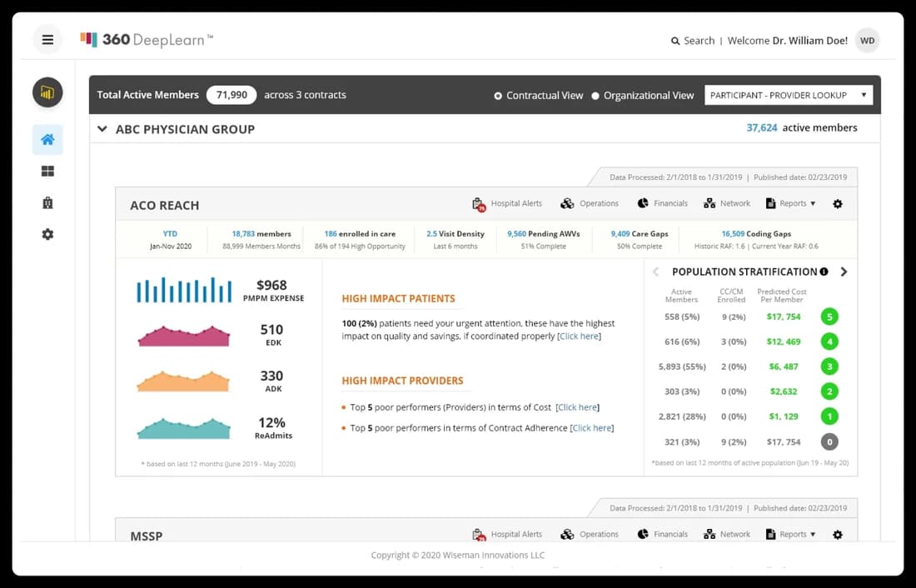This screenshot has height=588, width=916.
Task: Open ACO REACH Reports dropdown
Action: point(790,203)
